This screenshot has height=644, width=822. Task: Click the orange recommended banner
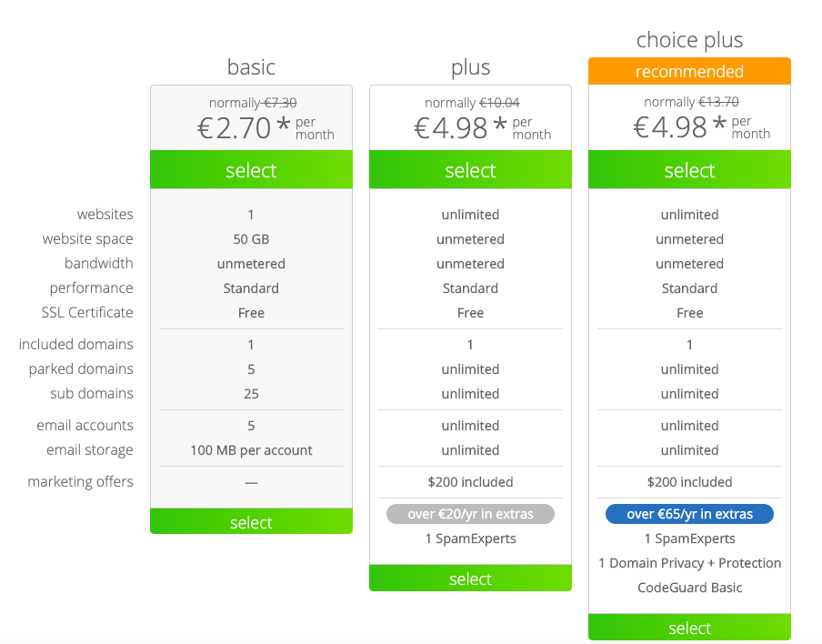click(x=689, y=71)
